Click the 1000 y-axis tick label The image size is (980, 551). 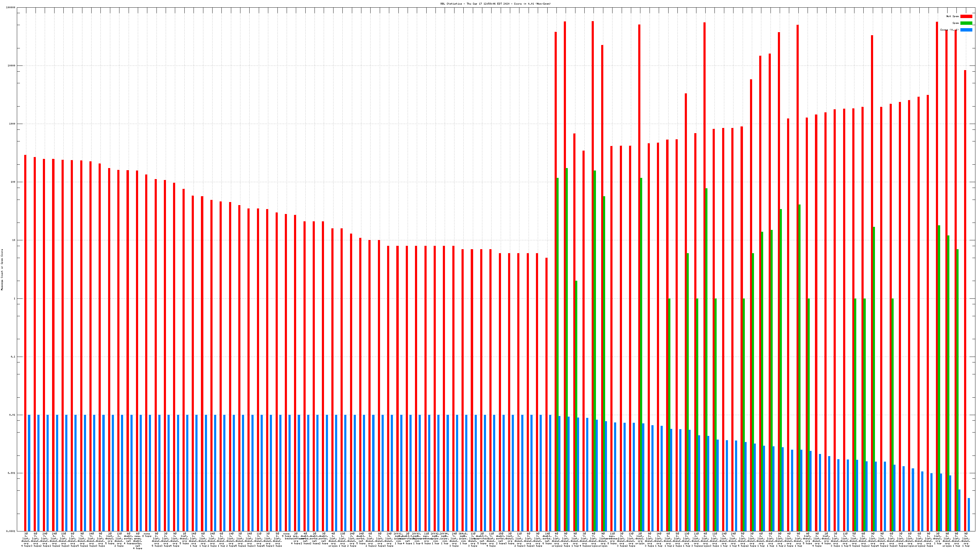[13, 124]
